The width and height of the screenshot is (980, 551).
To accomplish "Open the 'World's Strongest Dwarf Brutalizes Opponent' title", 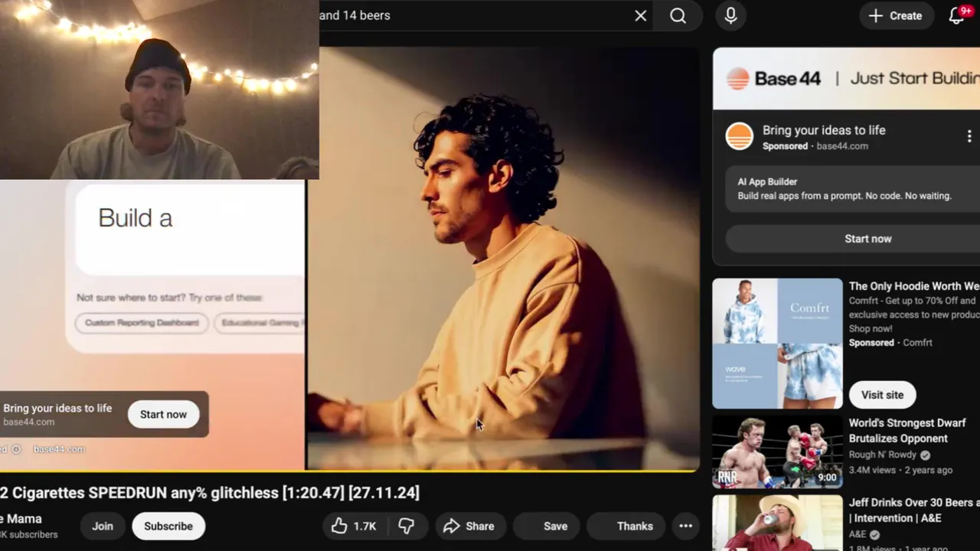I will tap(907, 431).
